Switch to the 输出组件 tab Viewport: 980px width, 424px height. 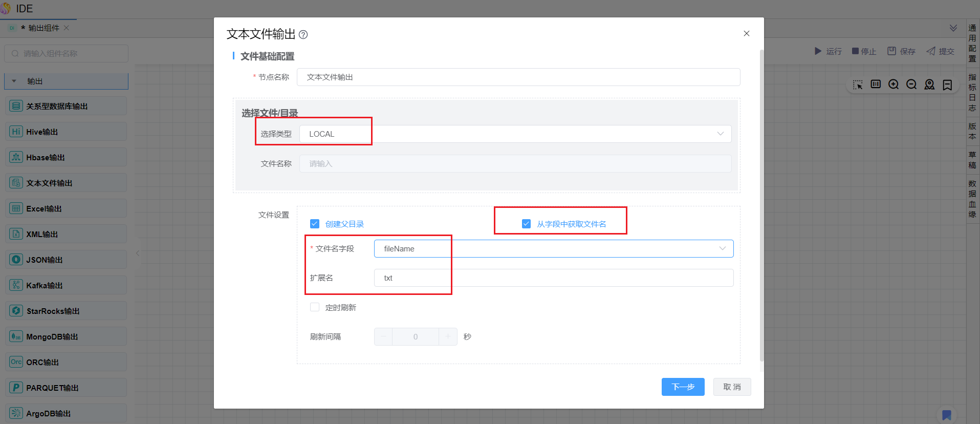[x=43, y=28]
